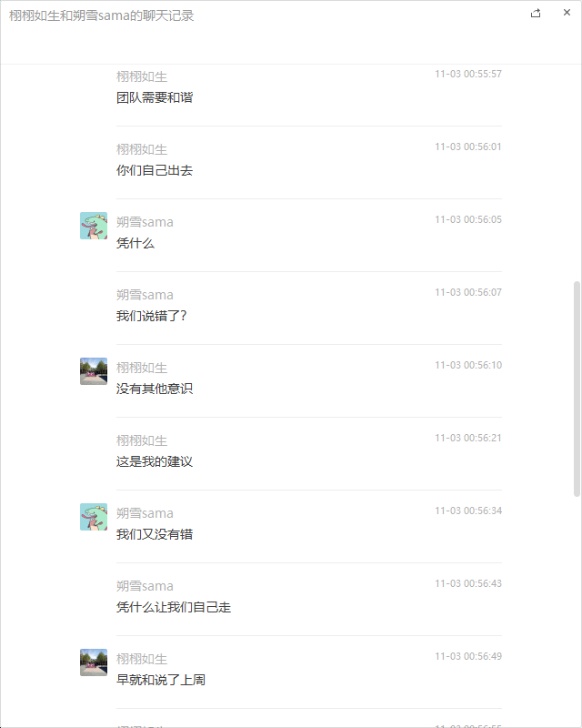Screen dimensions: 582x728
Task: Click the window title 栩栩如生和朔雪sama的聊天记录
Action: [102, 16]
